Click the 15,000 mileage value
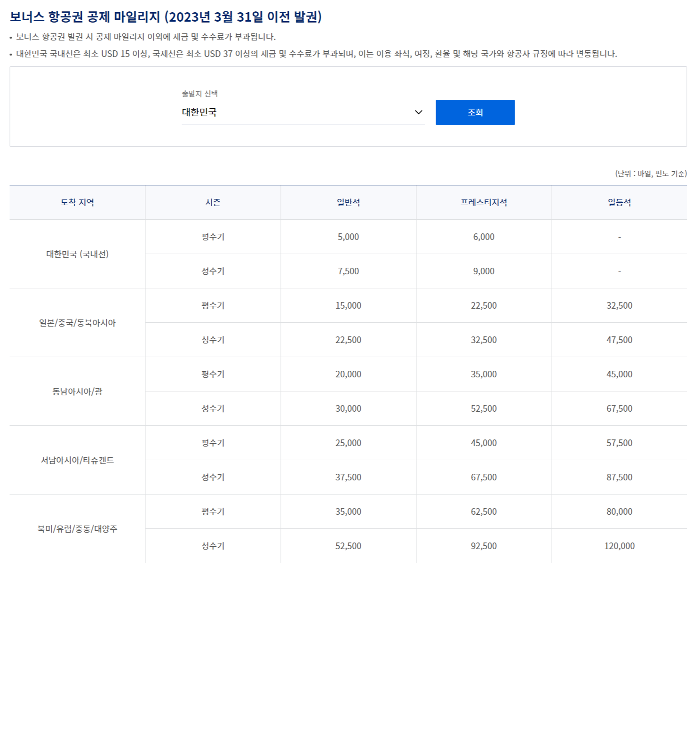The height and width of the screenshot is (750, 700). [x=348, y=306]
